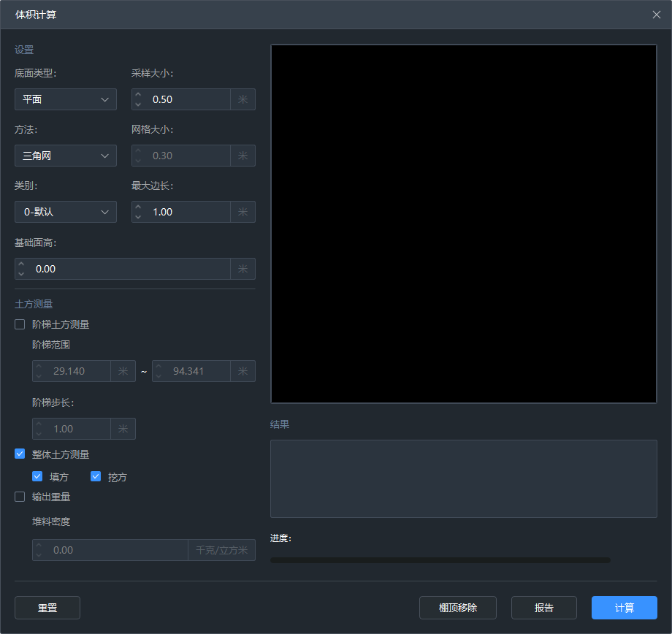The image size is (672, 634).
Task: Open the 类别 dropdown showing 0-默认
Action: [x=66, y=212]
